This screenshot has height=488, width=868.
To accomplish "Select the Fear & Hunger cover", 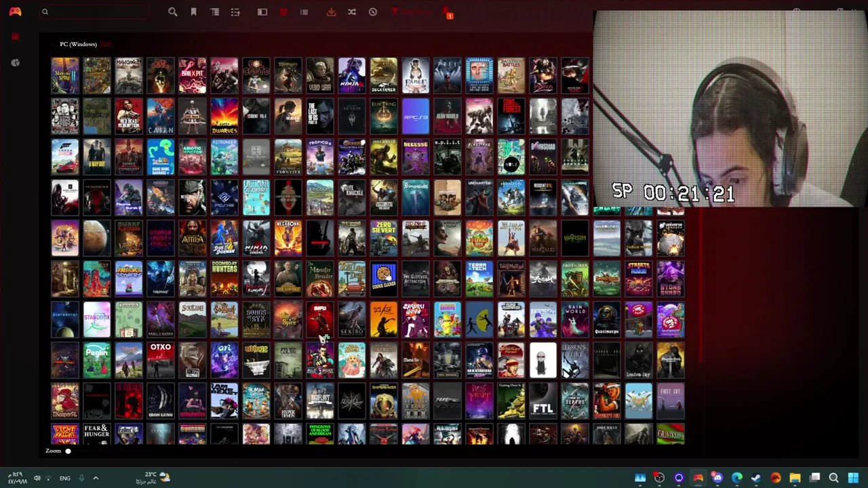I will tap(97, 434).
